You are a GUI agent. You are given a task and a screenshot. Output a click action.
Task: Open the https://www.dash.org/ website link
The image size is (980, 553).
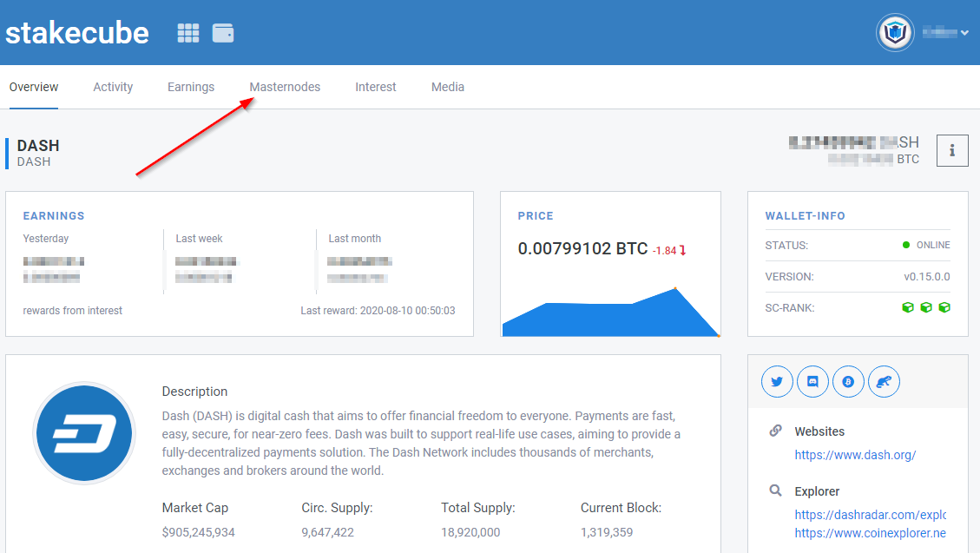pos(855,455)
